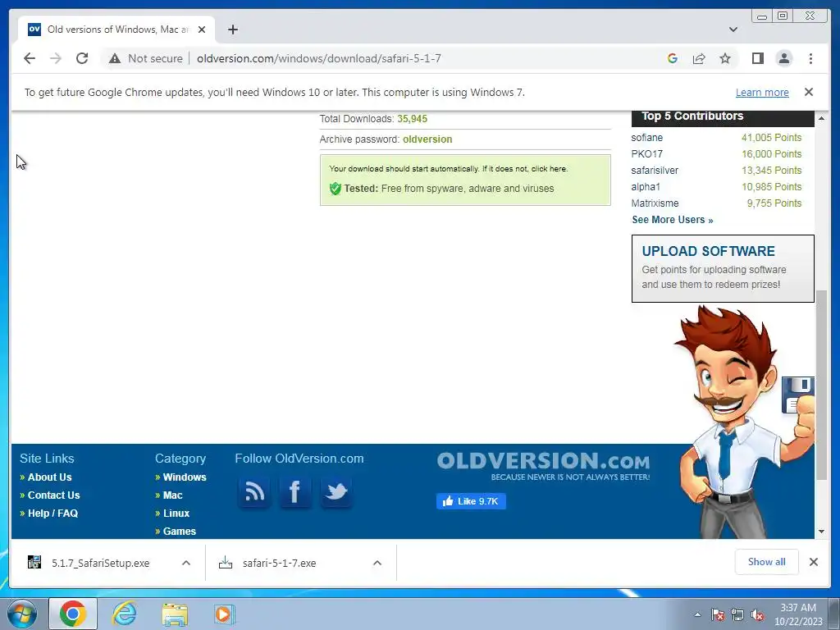Bookmark this page with the star

[x=725, y=58]
